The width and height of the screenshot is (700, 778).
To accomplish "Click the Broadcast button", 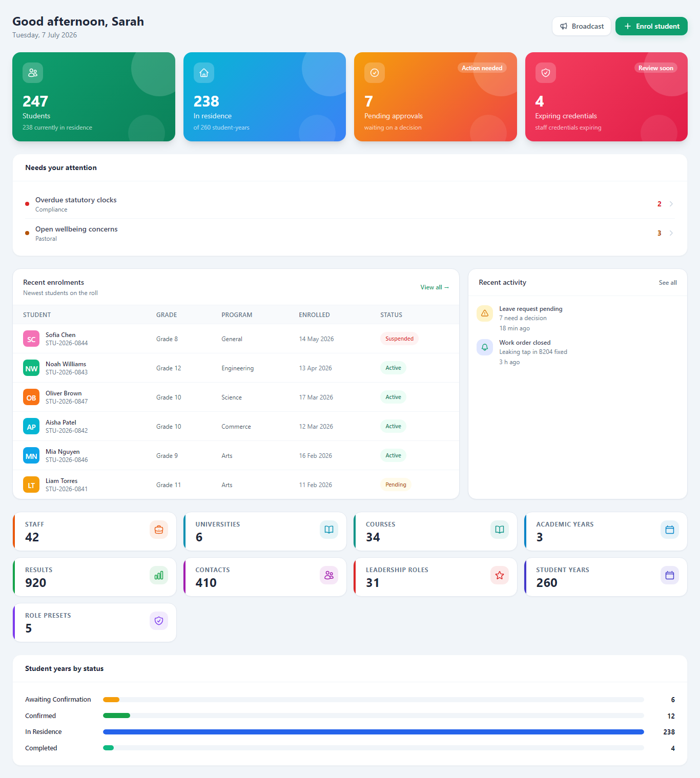I will coord(582,26).
